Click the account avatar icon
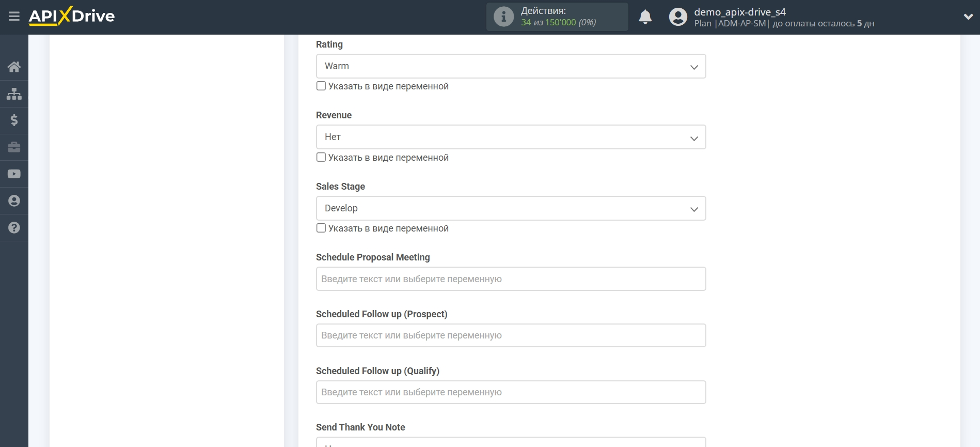The width and height of the screenshot is (980, 447). 678,17
